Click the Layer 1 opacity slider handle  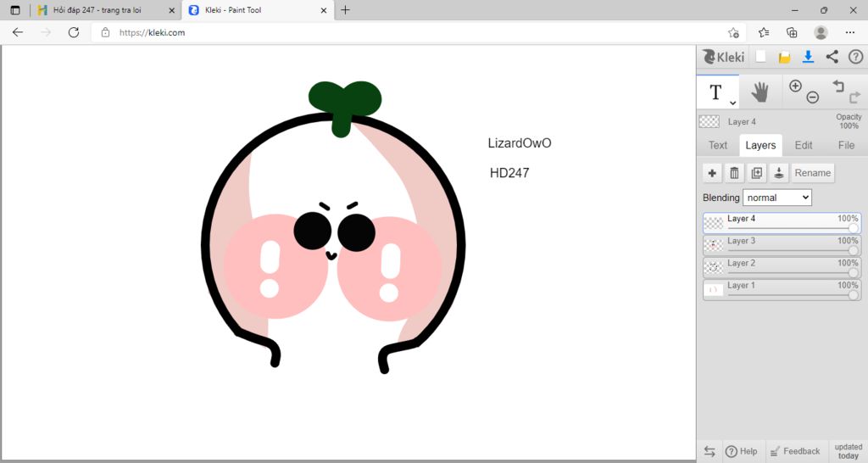(853, 294)
